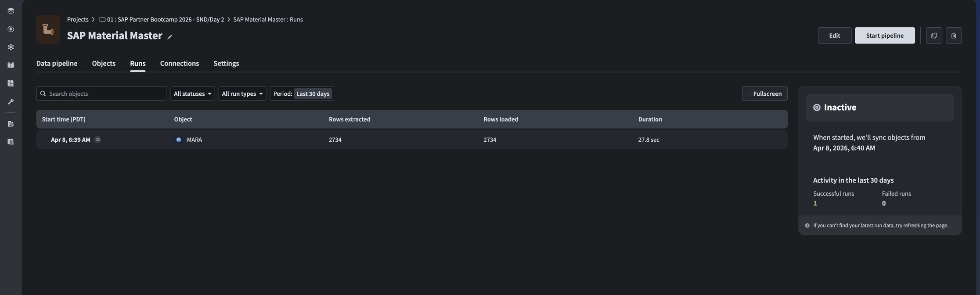Click the magnifier icon in search box
This screenshot has width=980, height=295.
[x=43, y=94]
